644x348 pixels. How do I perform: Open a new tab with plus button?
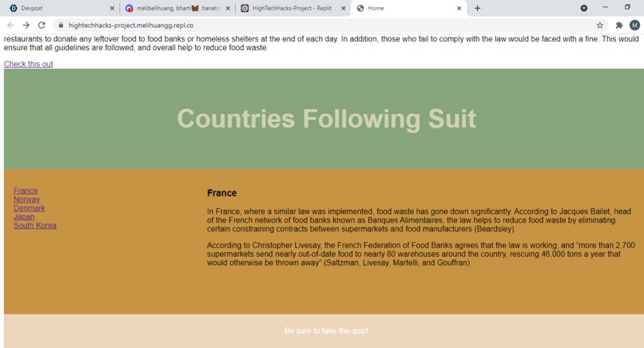tap(477, 8)
